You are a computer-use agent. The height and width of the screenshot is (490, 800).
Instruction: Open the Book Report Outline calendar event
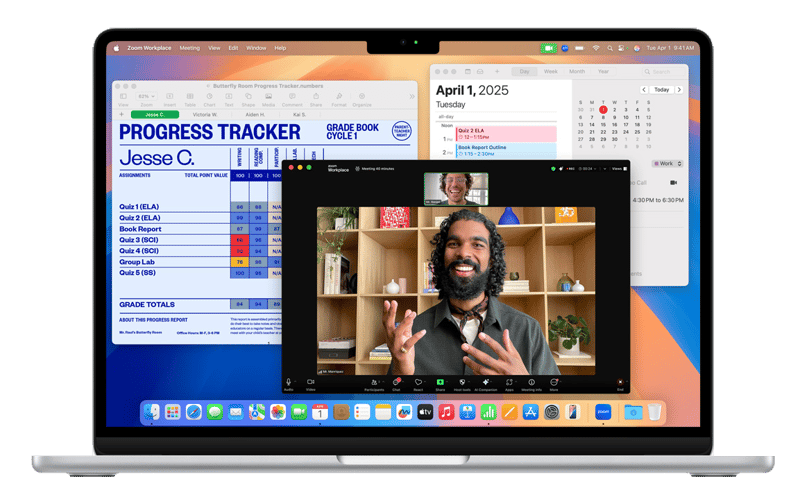tap(506, 150)
